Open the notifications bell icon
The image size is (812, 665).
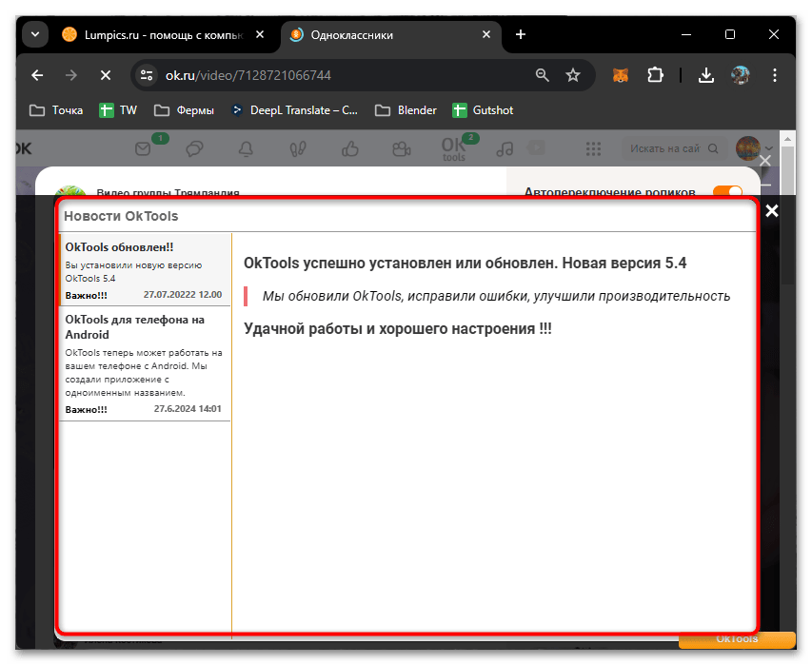tap(245, 148)
